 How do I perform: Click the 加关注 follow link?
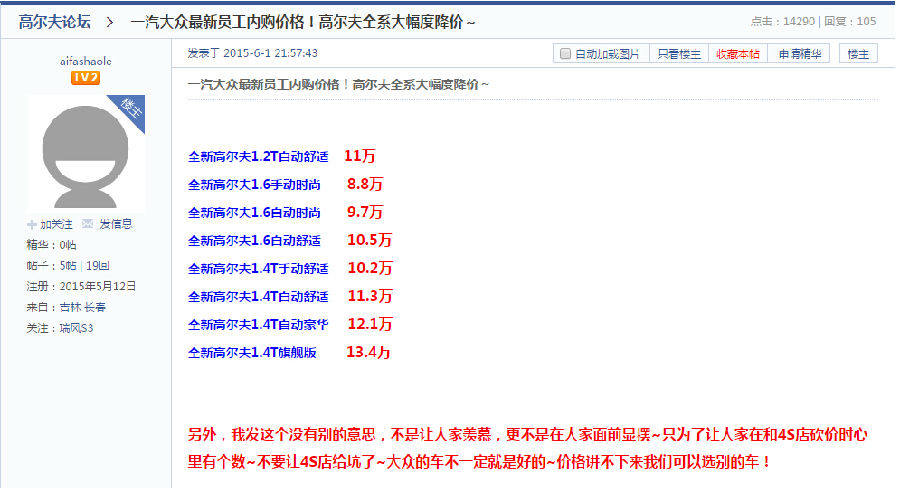[57, 224]
